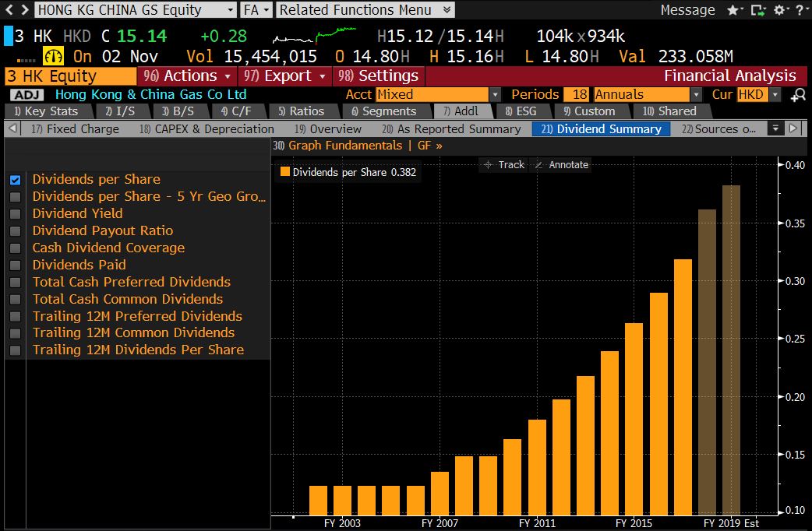
Task: Check Trailing 12M Preferred Dividends box
Action: click(15, 317)
